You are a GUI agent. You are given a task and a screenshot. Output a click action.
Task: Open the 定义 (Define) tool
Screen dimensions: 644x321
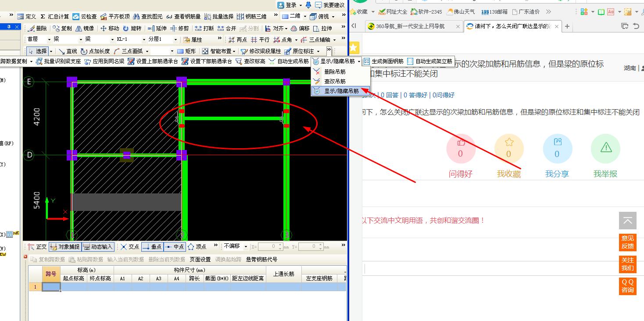coord(27,16)
